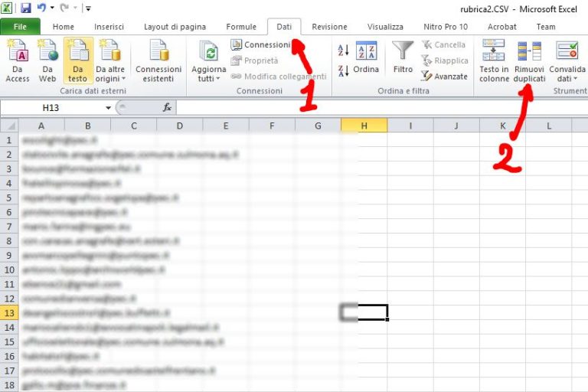The width and height of the screenshot is (588, 392).
Task: Select column G header
Action: point(318,126)
